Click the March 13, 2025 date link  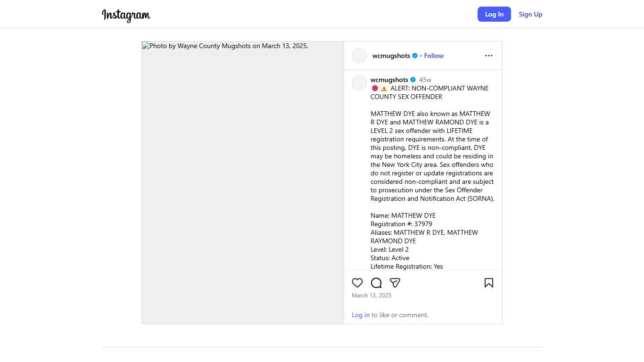pyautogui.click(x=372, y=296)
